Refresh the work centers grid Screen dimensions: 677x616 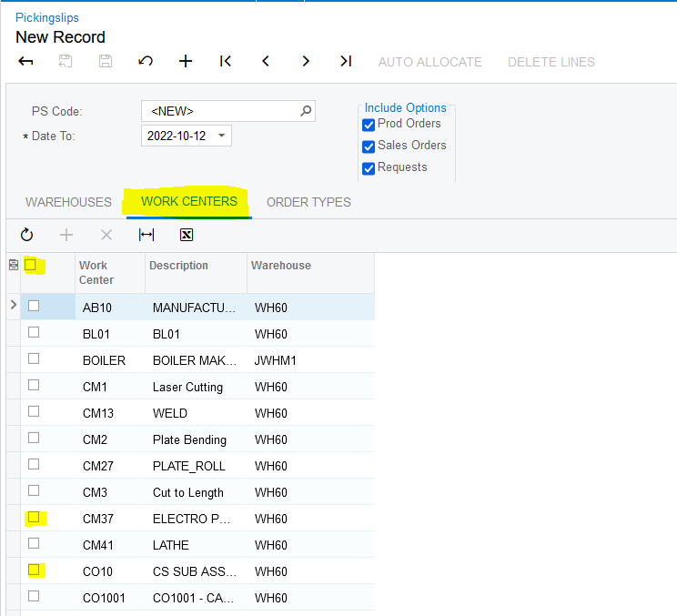tap(26, 235)
